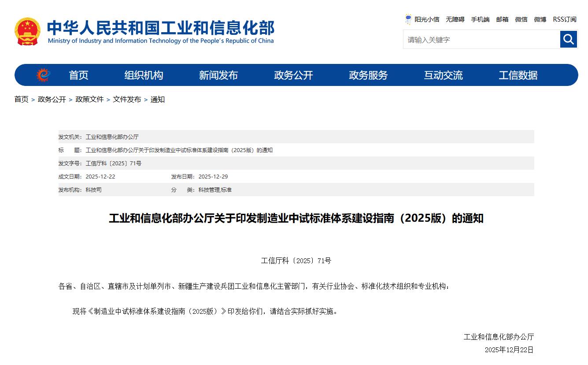Go to 新闻发布 section
The height and width of the screenshot is (365, 588).
218,75
